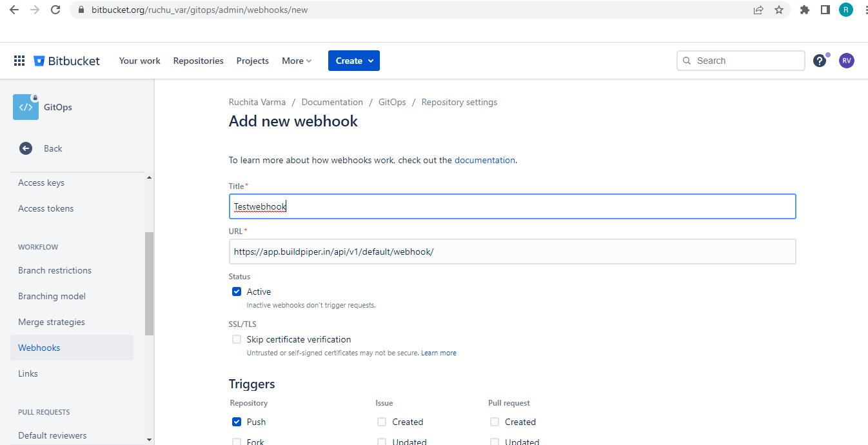
Task: Click the GitOps repository name in sidebar
Action: 58,107
